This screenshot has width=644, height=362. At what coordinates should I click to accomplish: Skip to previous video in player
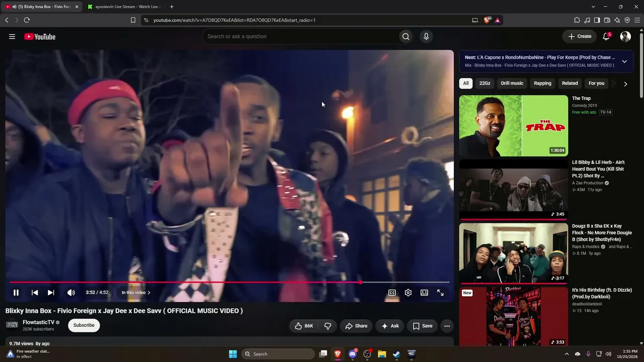(x=35, y=293)
